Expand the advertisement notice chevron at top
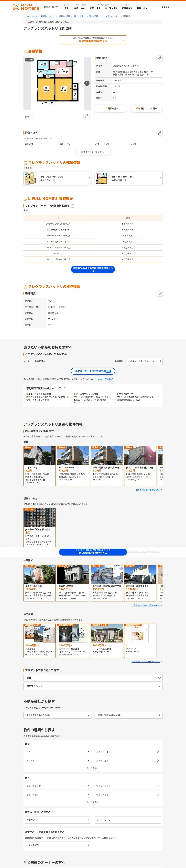 pos(160,22)
